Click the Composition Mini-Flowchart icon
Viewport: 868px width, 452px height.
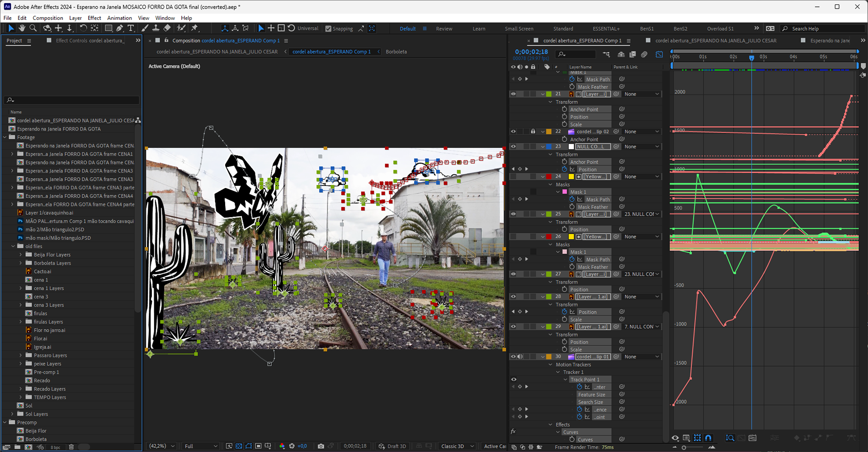(606, 54)
